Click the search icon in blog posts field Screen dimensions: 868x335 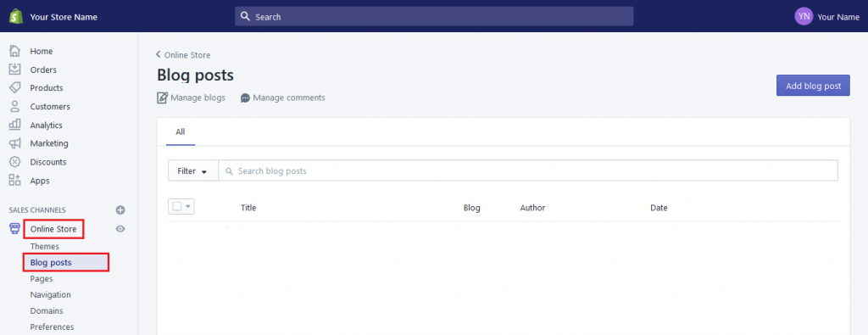point(229,171)
